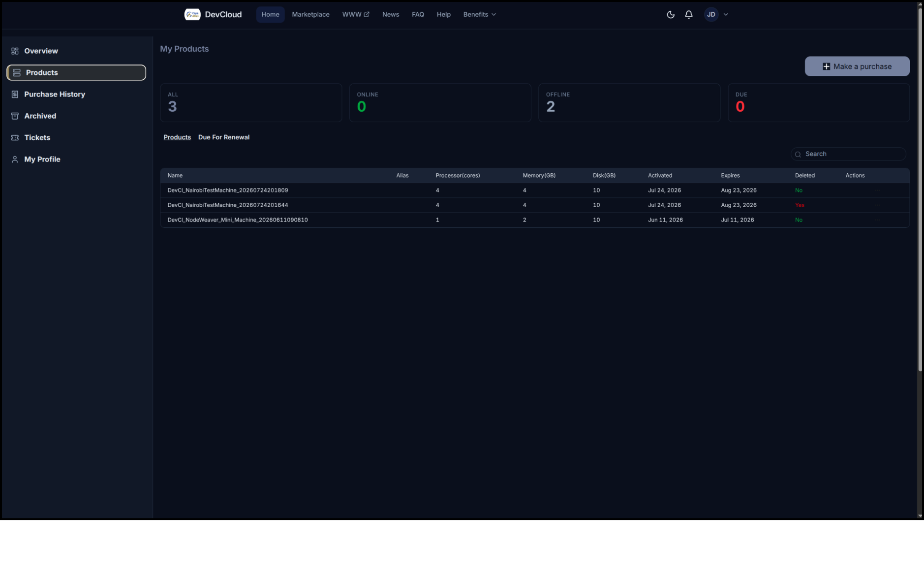Open the Benefits dropdown menu
The height and width of the screenshot is (575, 924).
click(479, 14)
